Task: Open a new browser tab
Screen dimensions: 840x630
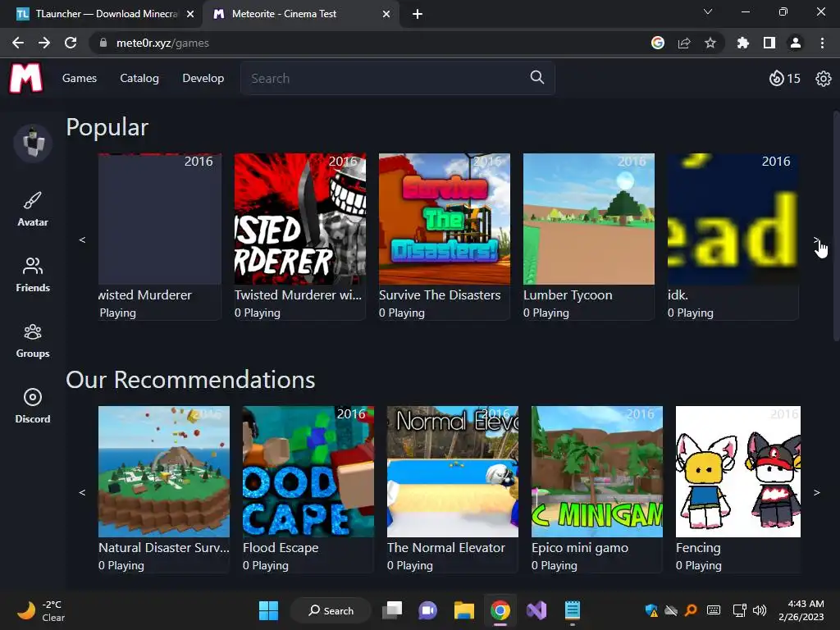Action: 418,14
